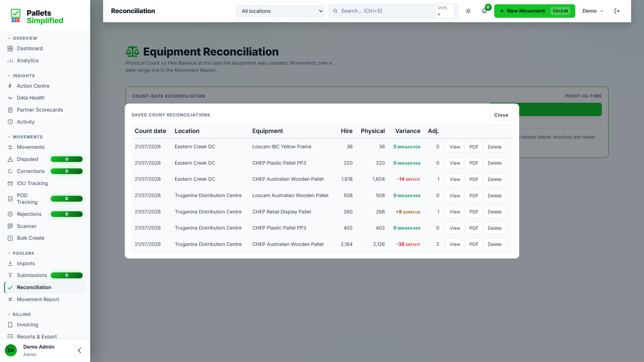The width and height of the screenshot is (644, 362).
Task: Click the Partner Scorecards document icon
Action: [10, 110]
